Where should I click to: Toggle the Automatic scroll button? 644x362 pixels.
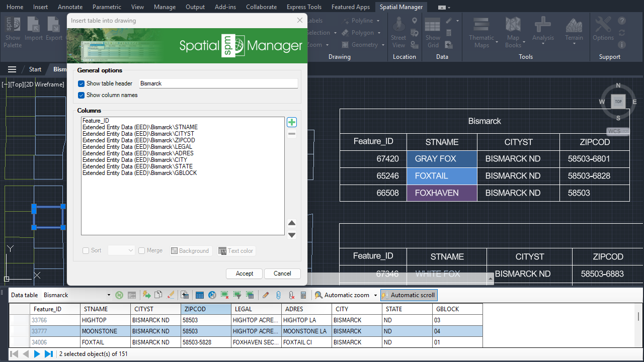(x=409, y=295)
